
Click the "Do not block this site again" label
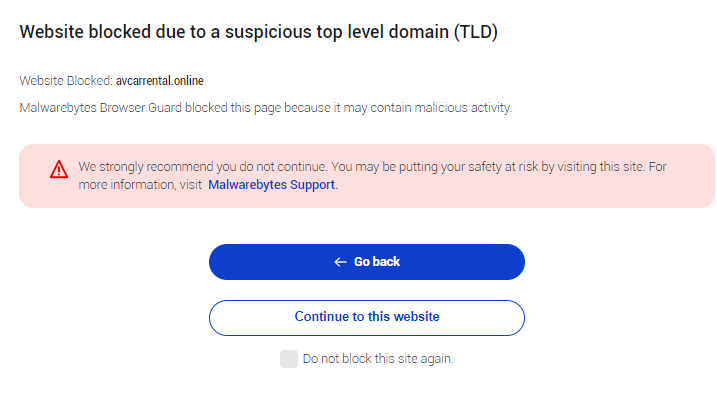click(x=378, y=358)
